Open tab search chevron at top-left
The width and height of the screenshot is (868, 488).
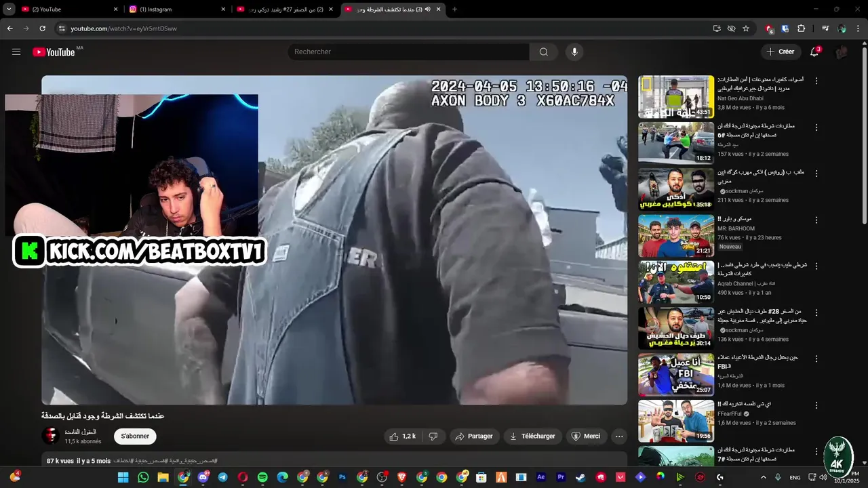9,9
